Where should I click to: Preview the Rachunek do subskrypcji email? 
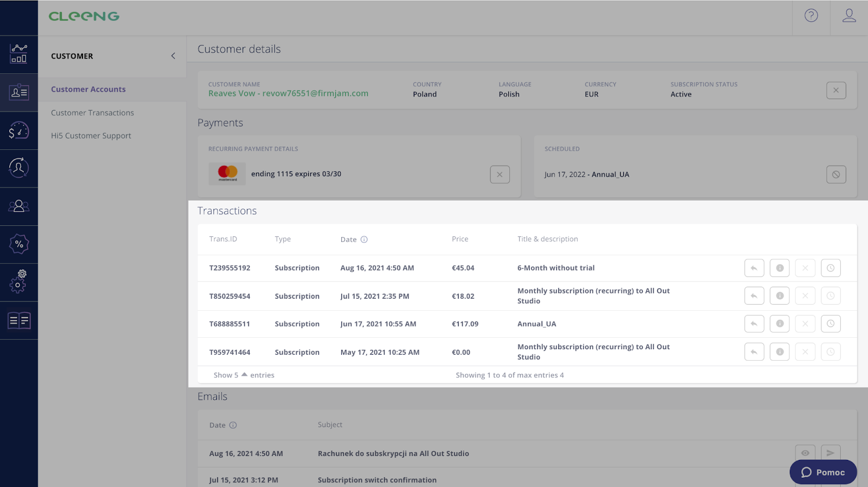pos(805,453)
